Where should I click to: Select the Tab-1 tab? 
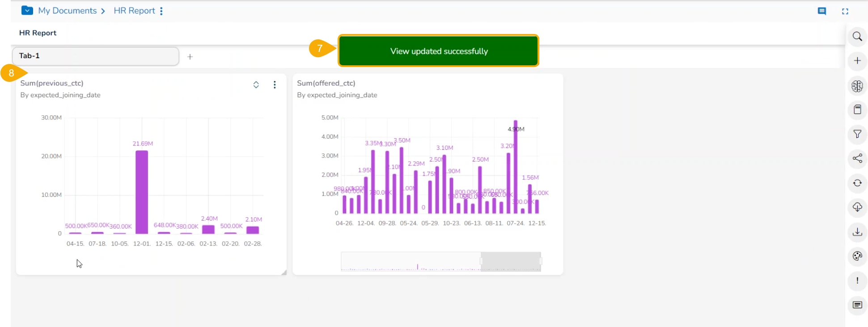point(95,56)
